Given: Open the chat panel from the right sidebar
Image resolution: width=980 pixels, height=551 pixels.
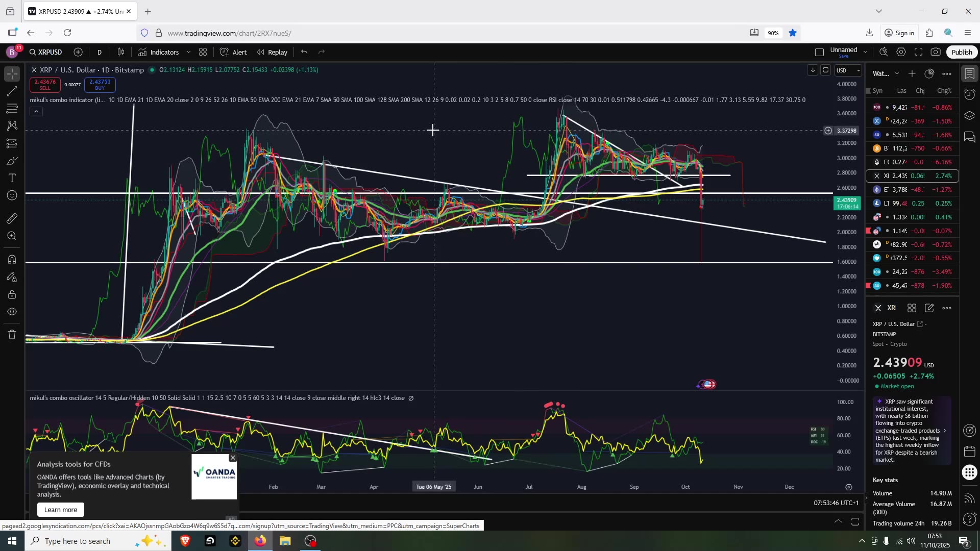Looking at the screenshot, I should [x=969, y=137].
